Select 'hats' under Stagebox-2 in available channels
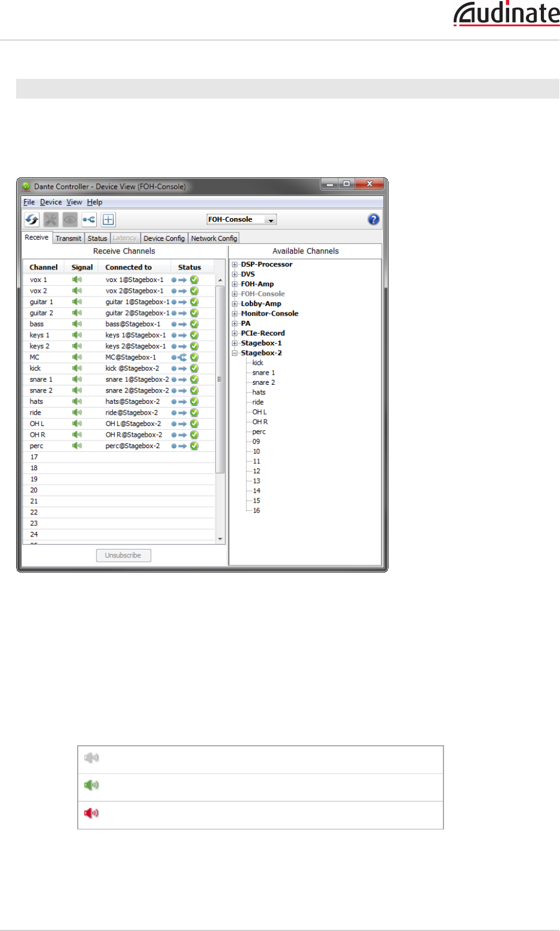This screenshot has height=931, width=560. (x=259, y=393)
